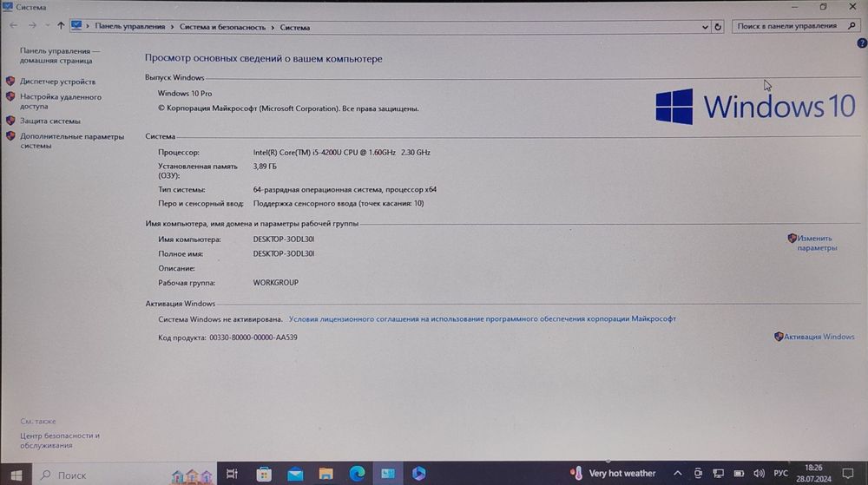Open Task View from the taskbar
This screenshot has height=485, width=868.
[x=232, y=474]
